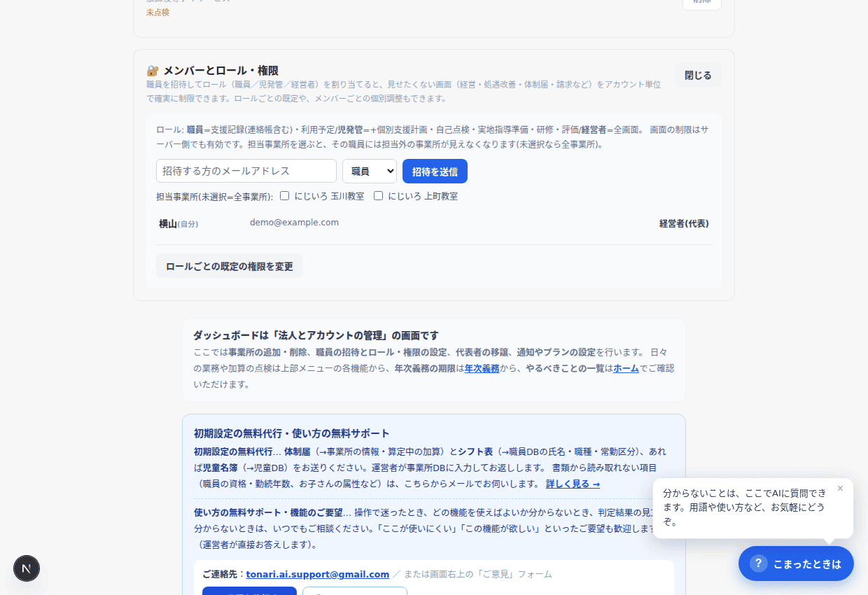Tick the にじいろ 玉川教室 checkbox
The image size is (868, 595).
coord(285,196)
